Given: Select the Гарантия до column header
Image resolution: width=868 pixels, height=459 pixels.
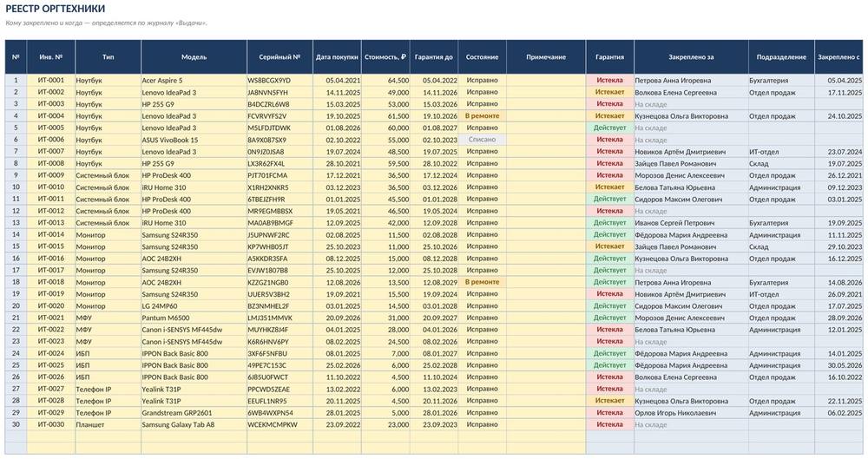Looking at the screenshot, I should (x=433, y=57).
